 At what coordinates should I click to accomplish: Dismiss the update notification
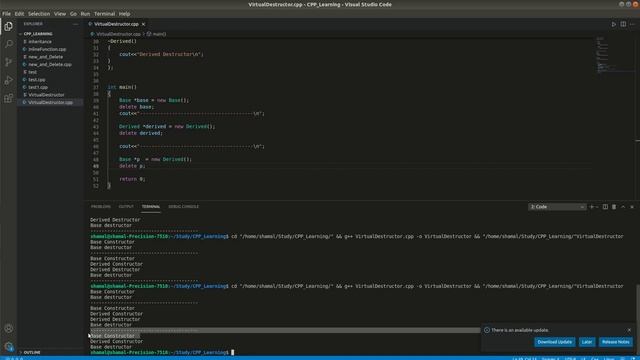pyautogui.click(x=629, y=330)
